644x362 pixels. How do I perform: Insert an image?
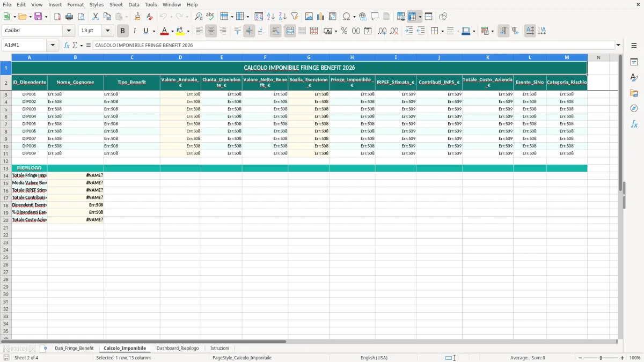click(x=309, y=17)
